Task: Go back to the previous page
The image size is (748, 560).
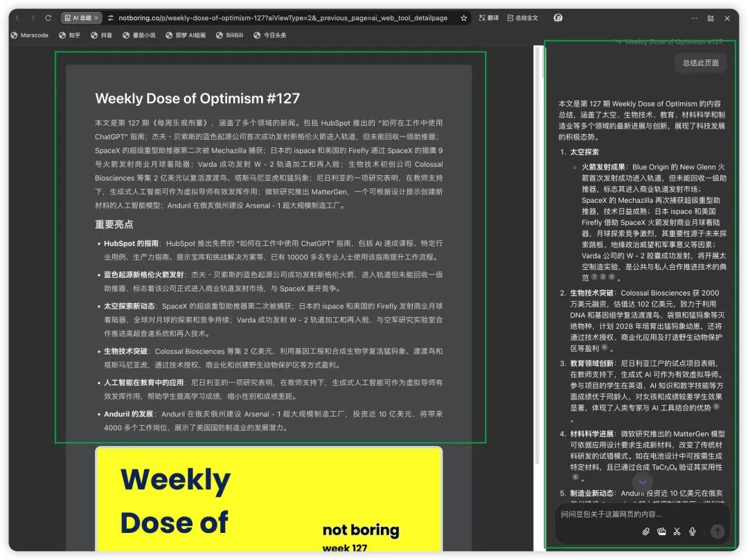Action: (17, 18)
